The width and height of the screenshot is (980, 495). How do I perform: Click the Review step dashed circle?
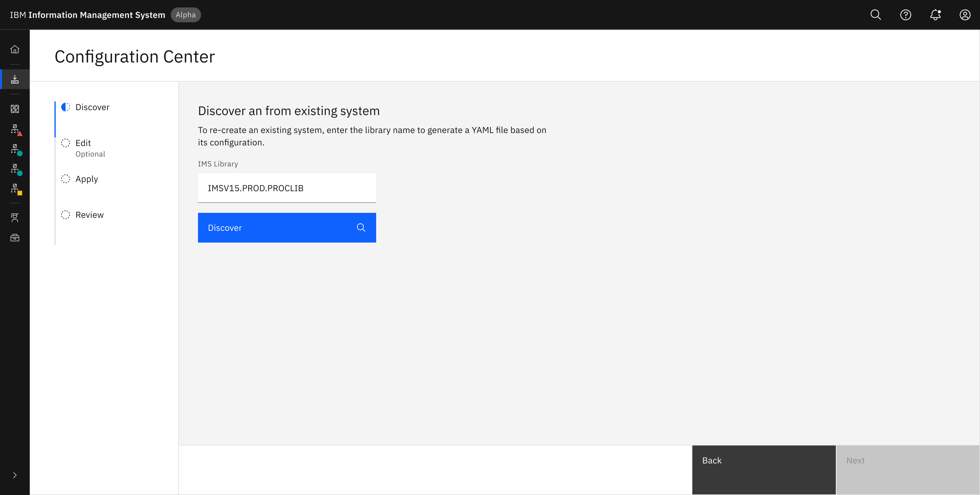coord(66,215)
